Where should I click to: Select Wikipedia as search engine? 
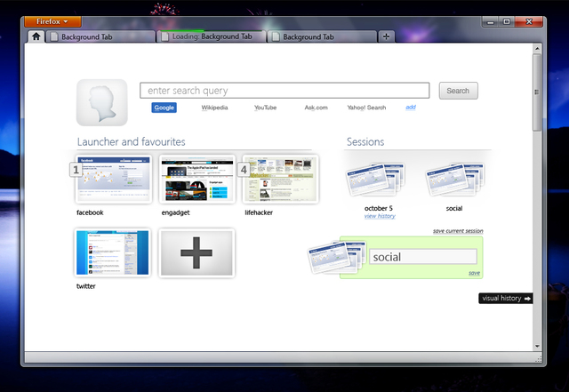214,108
